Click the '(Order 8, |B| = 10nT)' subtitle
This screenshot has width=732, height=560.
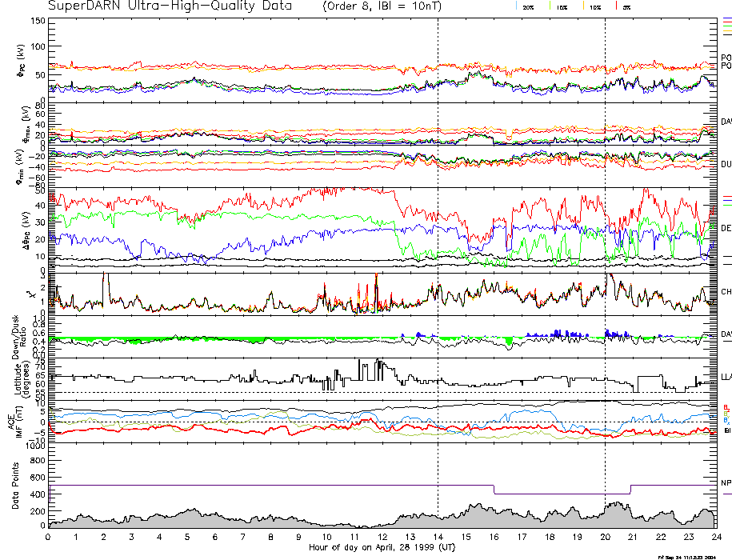pyautogui.click(x=390, y=6)
